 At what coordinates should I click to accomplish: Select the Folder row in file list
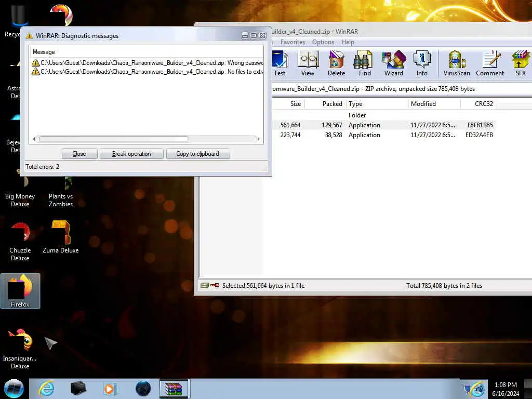coord(383,115)
